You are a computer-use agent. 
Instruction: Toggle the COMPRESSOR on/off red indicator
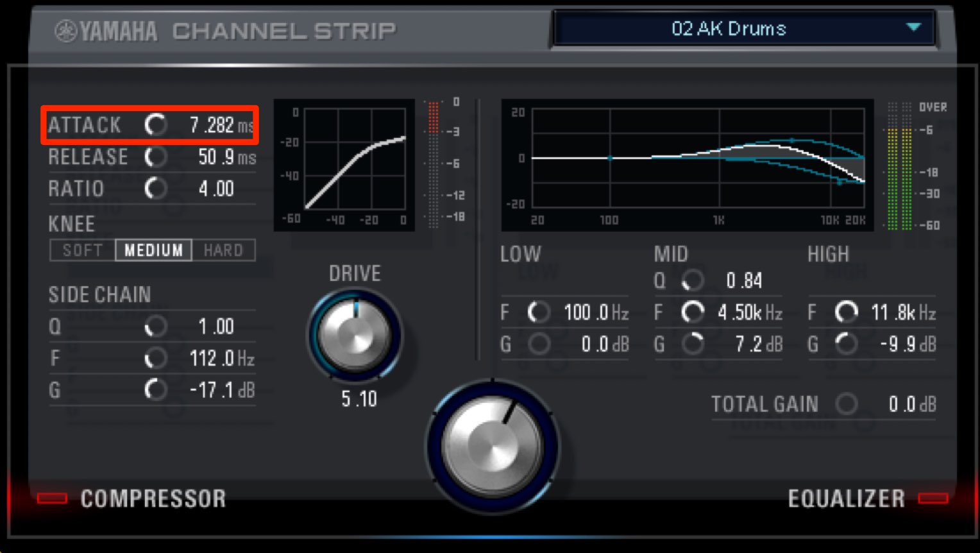52,498
